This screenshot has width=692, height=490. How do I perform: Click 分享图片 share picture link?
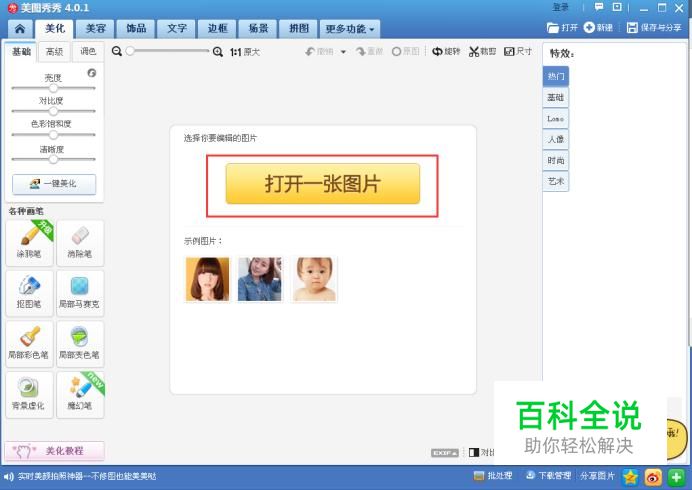click(x=597, y=476)
